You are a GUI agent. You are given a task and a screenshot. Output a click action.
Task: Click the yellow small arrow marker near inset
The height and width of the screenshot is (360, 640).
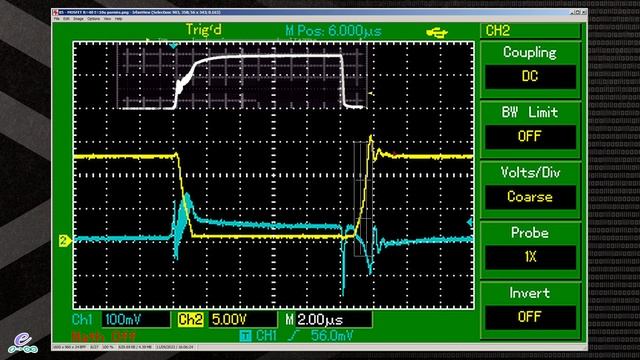(x=371, y=93)
